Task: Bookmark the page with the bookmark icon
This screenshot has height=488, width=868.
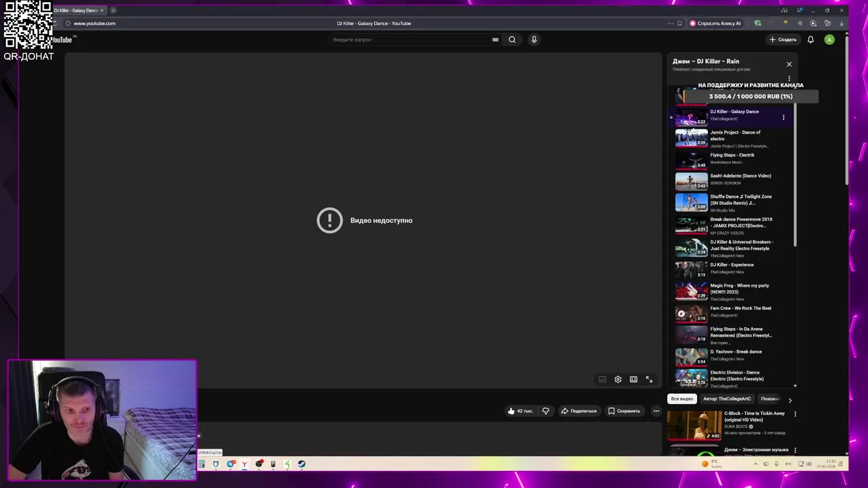Action: point(679,23)
